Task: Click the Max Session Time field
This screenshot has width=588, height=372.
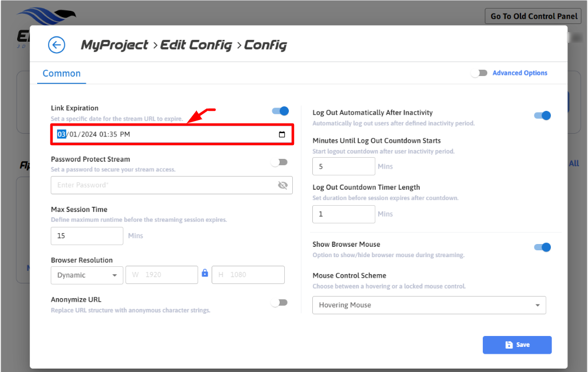Action: pos(87,235)
